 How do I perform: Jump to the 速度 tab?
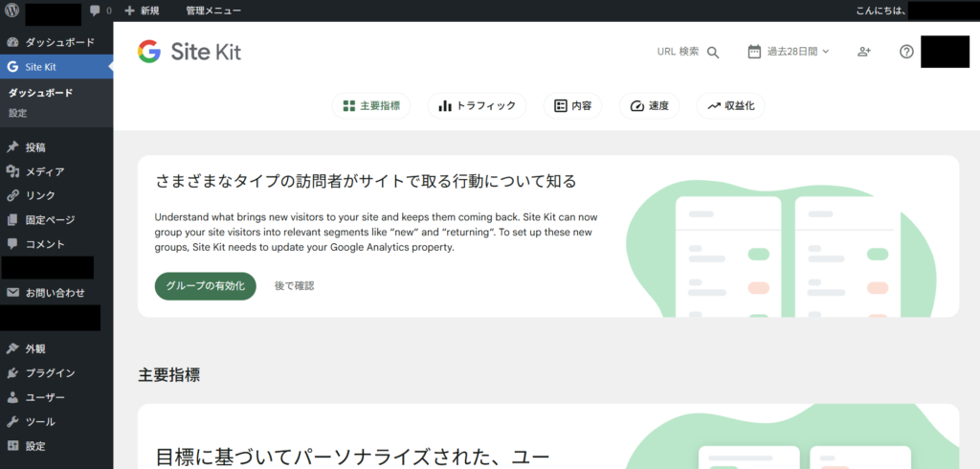[650, 105]
